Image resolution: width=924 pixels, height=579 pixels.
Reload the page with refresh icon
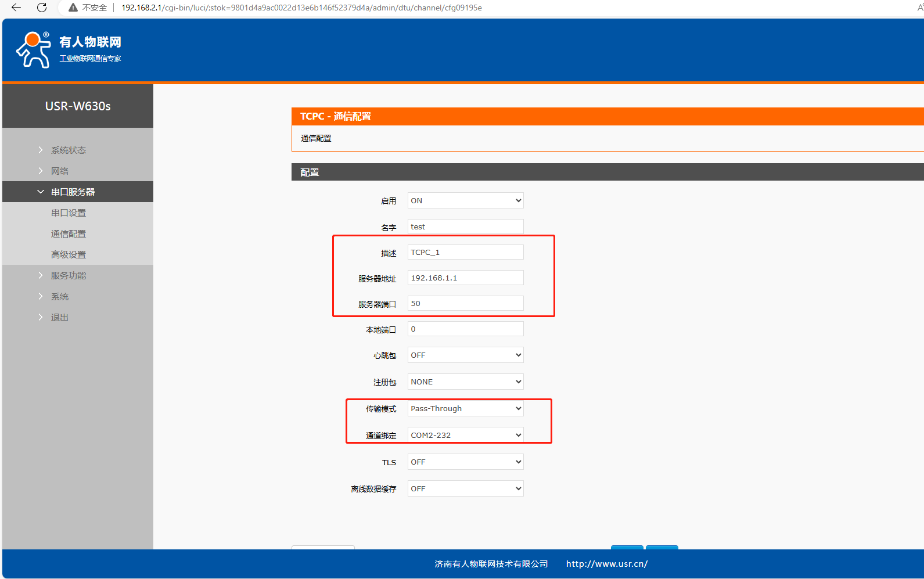click(42, 8)
